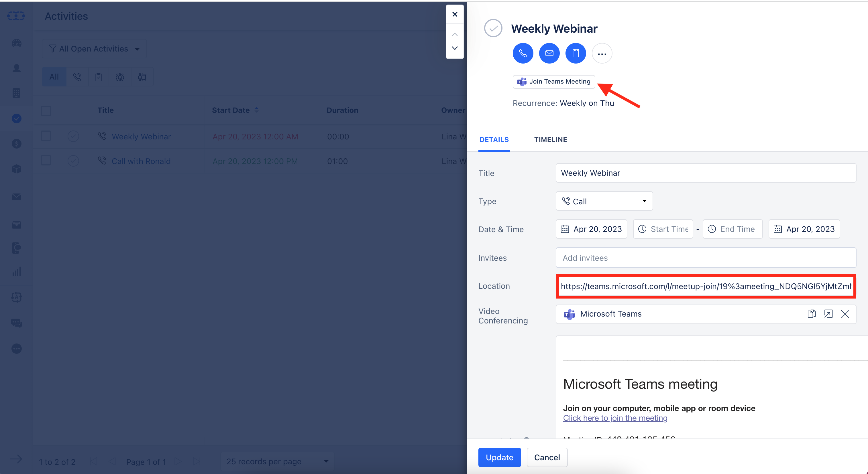The image size is (868, 474).
Task: Mark Call with Ronald row as complete
Action: 73,161
